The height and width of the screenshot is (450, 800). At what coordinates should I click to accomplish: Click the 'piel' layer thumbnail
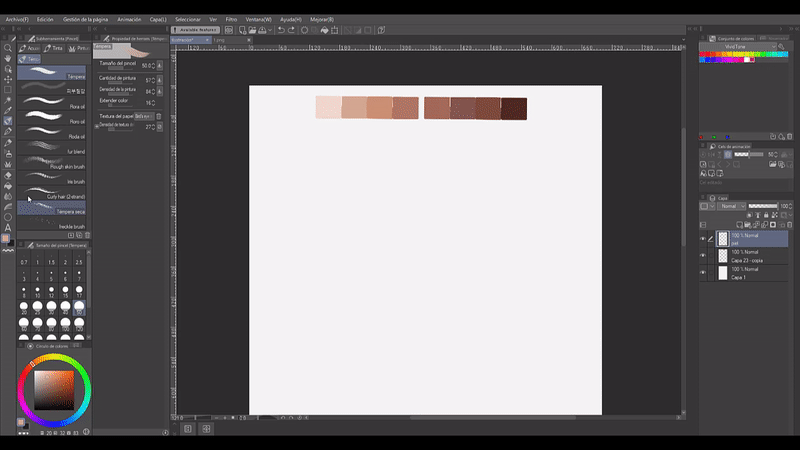point(723,239)
